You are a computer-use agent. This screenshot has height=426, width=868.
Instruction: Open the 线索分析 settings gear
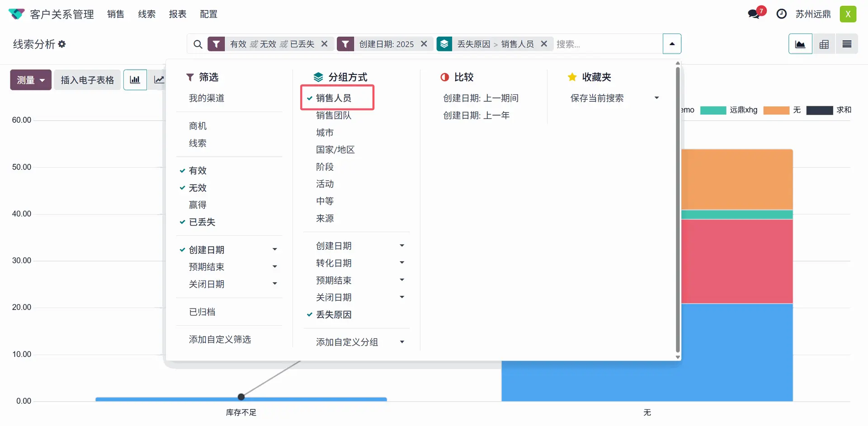(62, 44)
